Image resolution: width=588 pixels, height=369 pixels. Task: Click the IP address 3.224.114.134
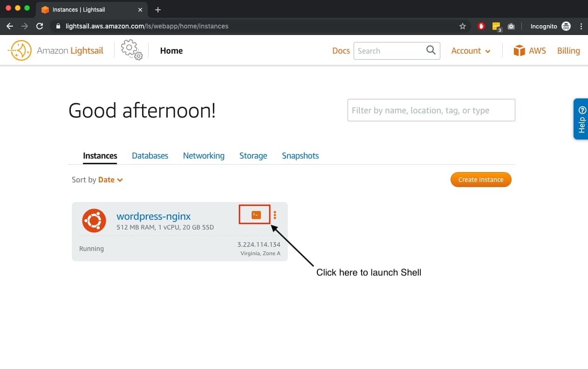(x=259, y=244)
